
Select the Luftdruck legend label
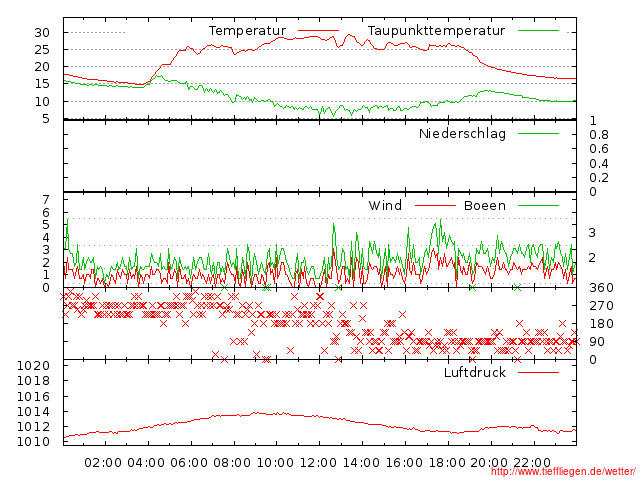(x=475, y=373)
